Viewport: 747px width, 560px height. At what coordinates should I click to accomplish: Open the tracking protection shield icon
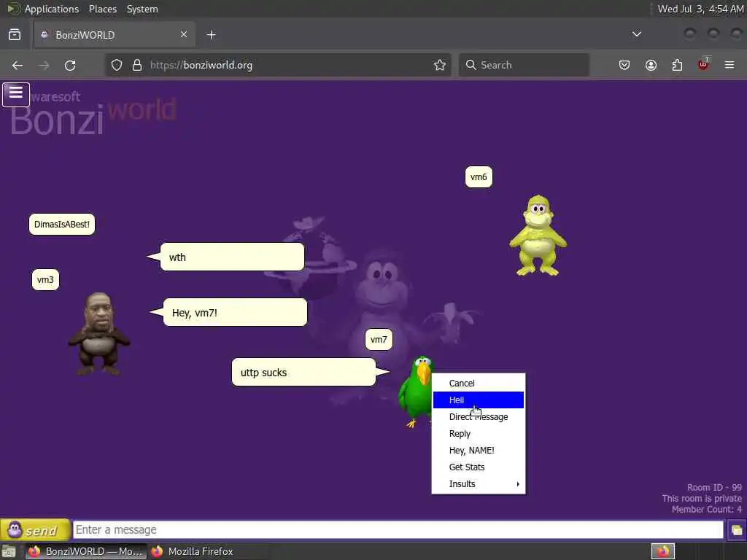point(117,65)
